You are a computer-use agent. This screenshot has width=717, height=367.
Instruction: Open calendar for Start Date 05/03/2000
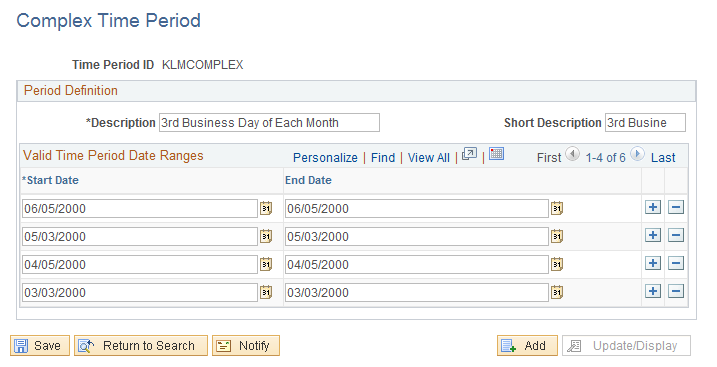click(266, 236)
